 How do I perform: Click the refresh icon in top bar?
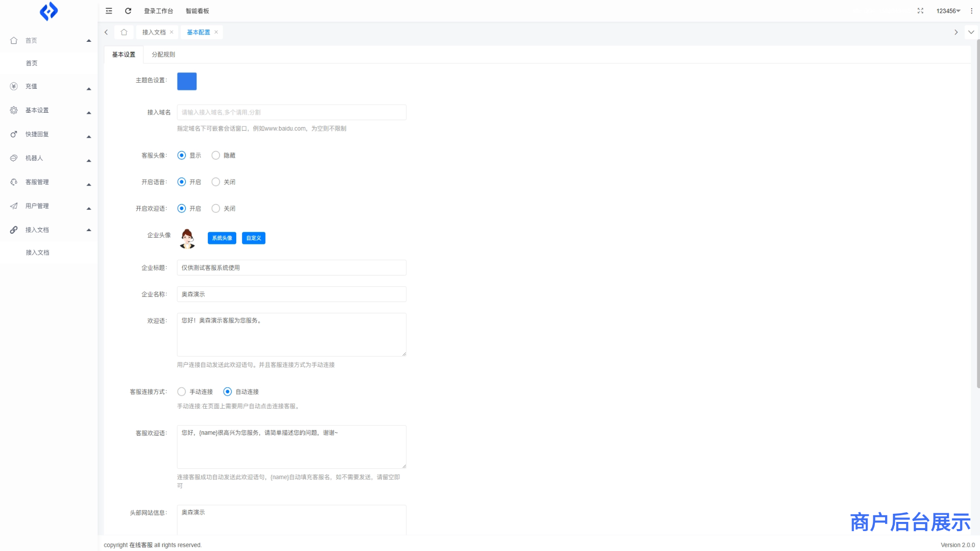coord(128,11)
